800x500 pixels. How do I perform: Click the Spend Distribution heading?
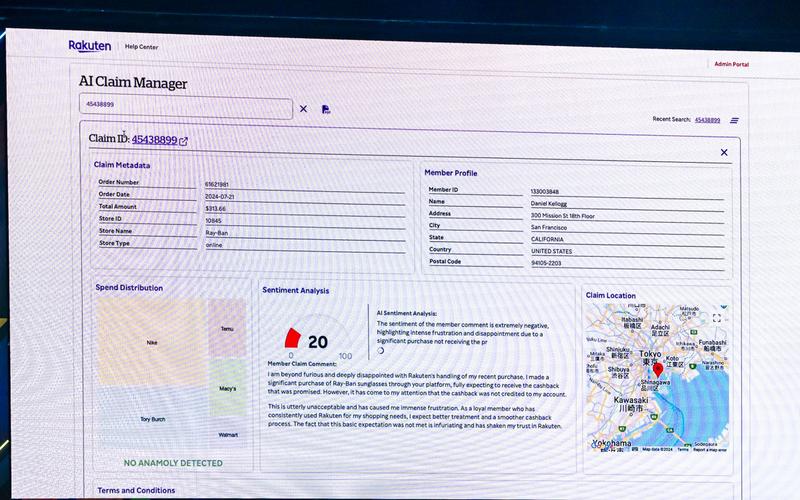click(x=129, y=288)
